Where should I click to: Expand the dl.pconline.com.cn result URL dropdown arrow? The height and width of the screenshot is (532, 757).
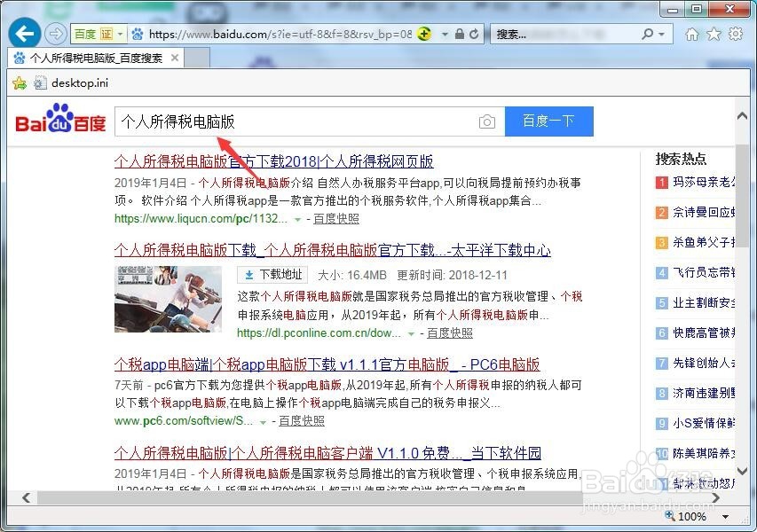pos(411,333)
